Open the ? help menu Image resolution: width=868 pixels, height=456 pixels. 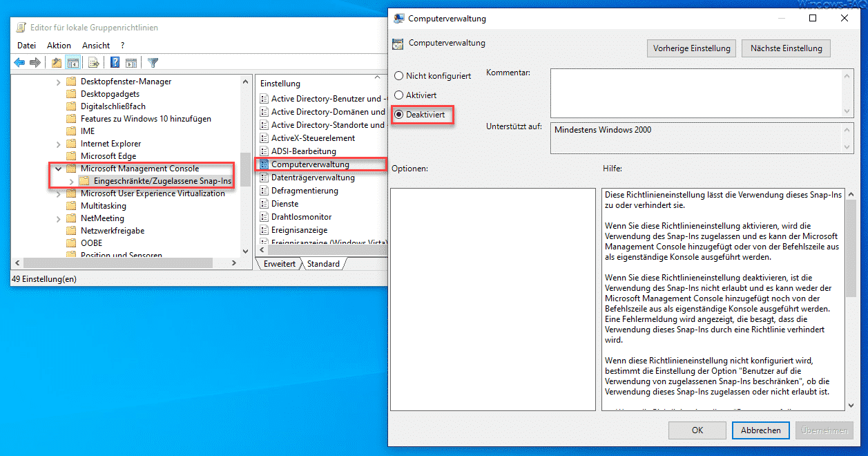tap(122, 46)
